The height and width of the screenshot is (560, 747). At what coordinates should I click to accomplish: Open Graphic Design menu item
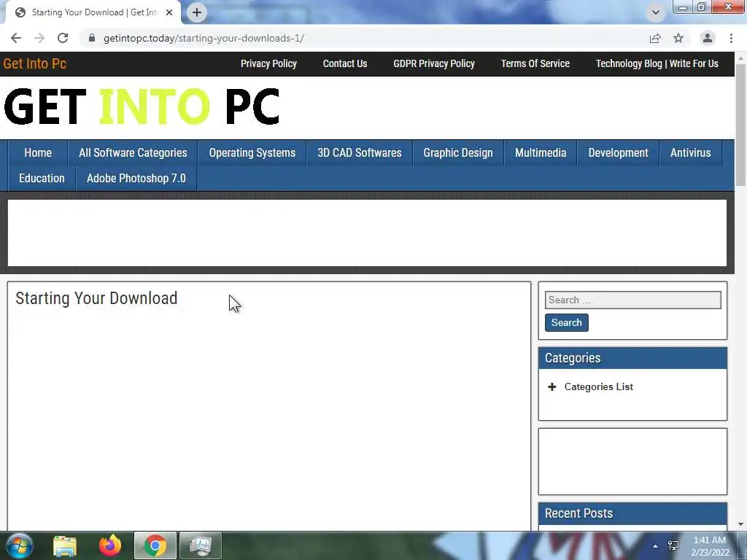[x=458, y=153]
